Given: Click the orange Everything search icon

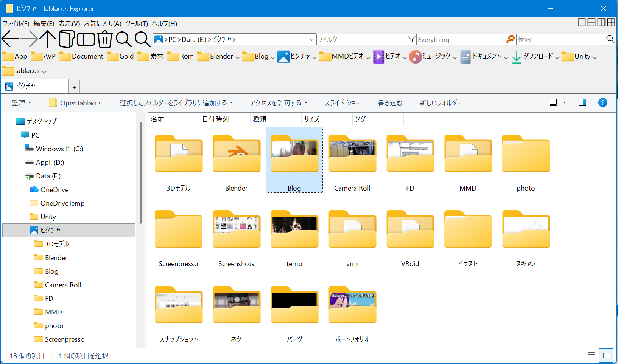Looking at the screenshot, I should [x=511, y=39].
